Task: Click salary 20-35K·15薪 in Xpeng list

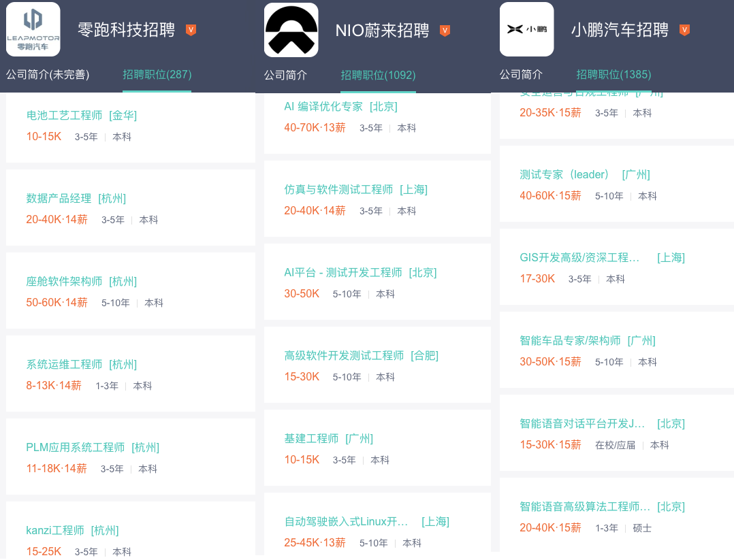Action: (550, 113)
